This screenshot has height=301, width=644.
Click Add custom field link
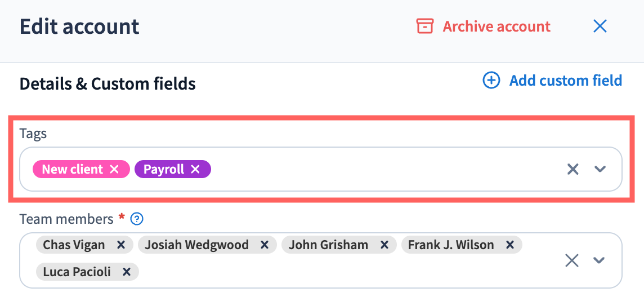[565, 81]
